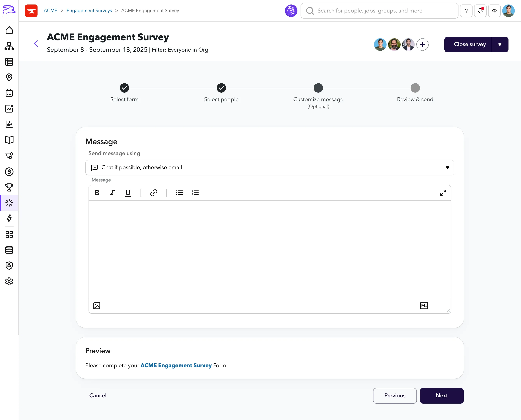Open the user profile avatar menu
The width and height of the screenshot is (521, 420).
tap(508, 11)
